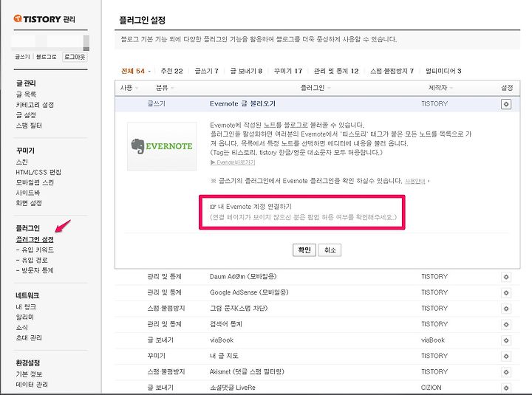The height and width of the screenshot is (395, 532).
Task: Open 소식 in sidebar
Action: coord(21,328)
